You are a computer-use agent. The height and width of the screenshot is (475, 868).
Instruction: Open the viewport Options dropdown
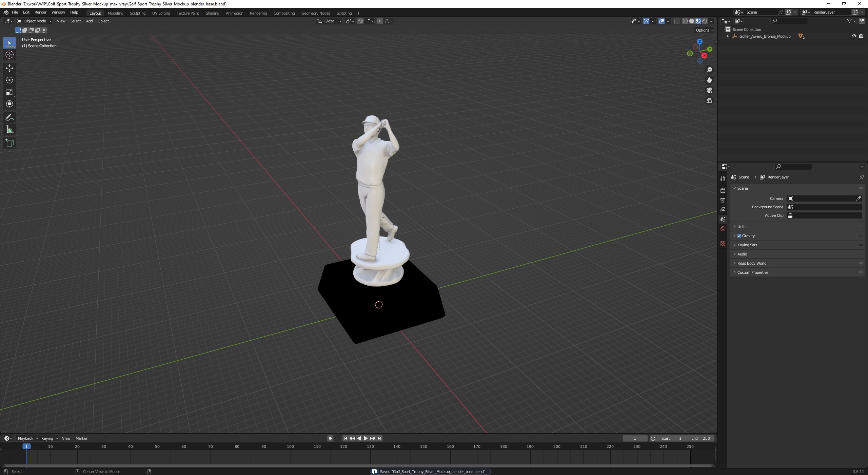coord(705,30)
